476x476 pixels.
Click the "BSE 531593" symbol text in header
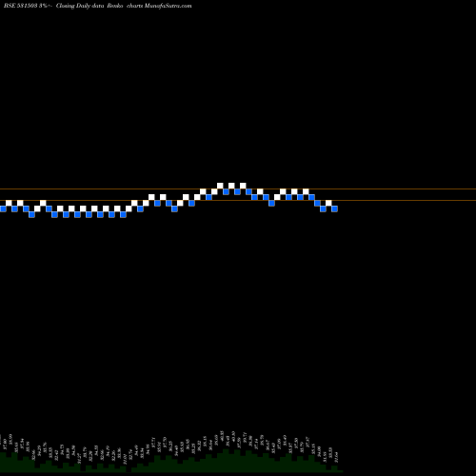pos(21,6)
